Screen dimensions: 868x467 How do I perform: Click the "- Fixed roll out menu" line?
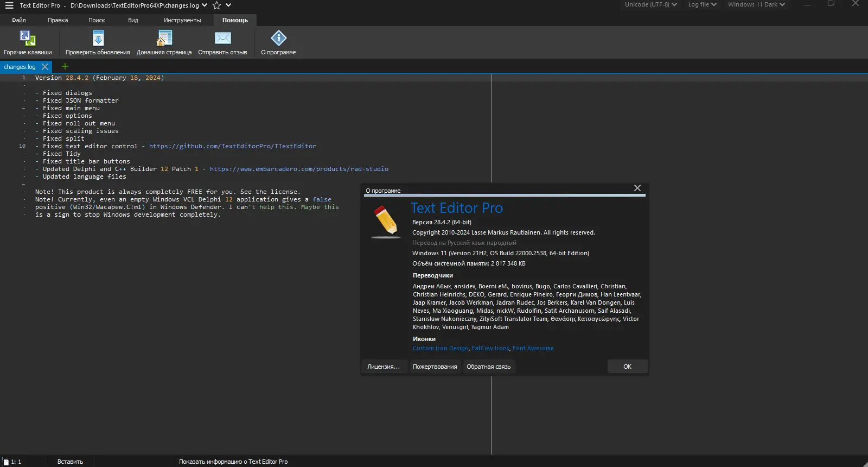click(75, 123)
